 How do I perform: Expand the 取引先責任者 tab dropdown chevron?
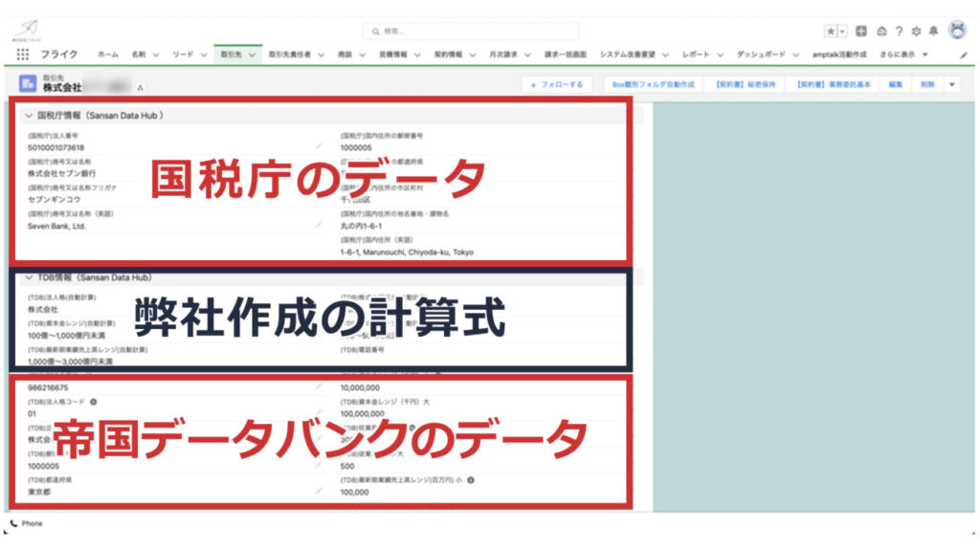coord(322,55)
